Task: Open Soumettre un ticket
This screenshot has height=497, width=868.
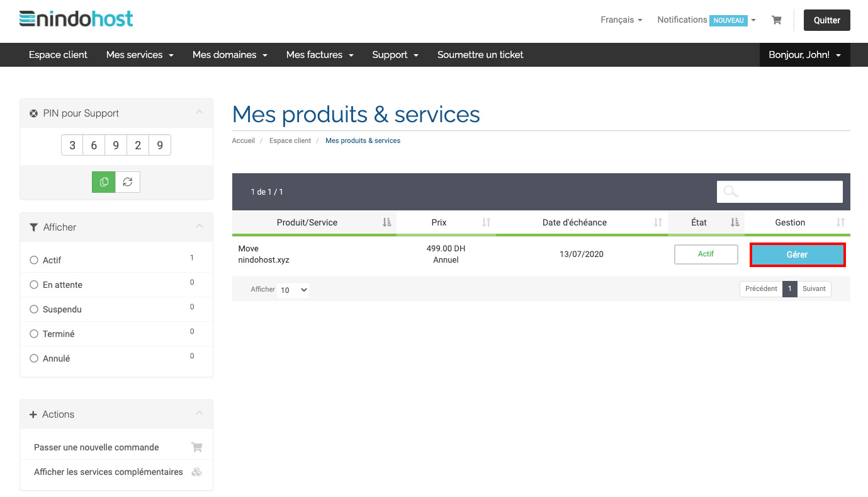Action: tap(480, 55)
